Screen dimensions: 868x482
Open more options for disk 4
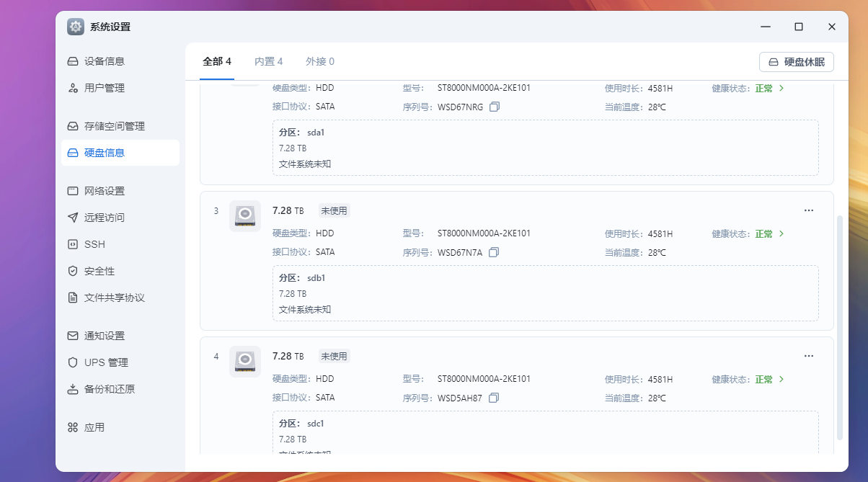coord(809,356)
